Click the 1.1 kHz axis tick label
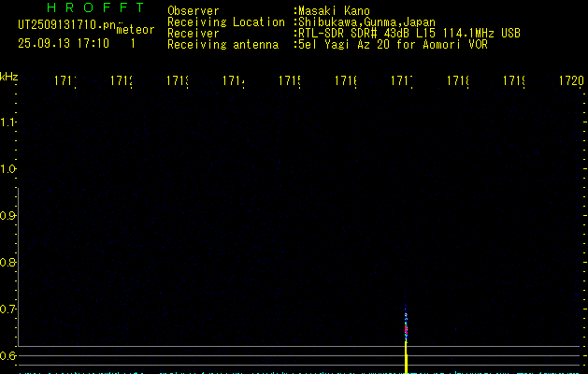 point(7,122)
